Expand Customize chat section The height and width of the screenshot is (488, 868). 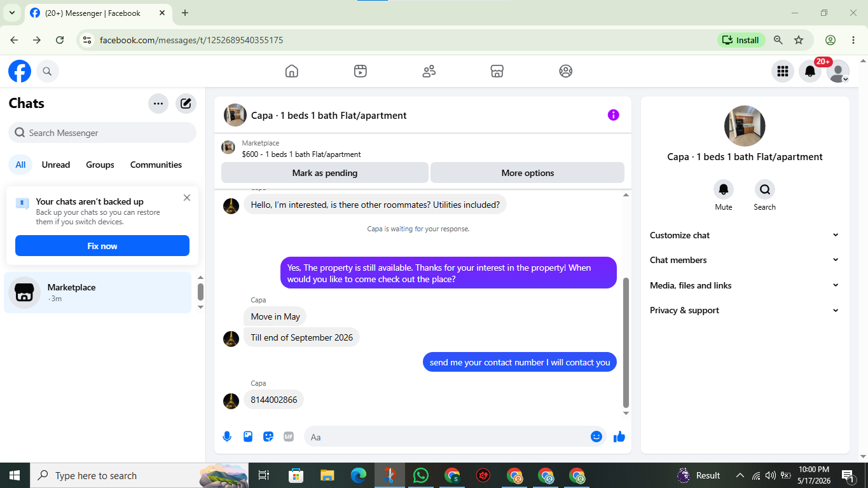pos(745,235)
